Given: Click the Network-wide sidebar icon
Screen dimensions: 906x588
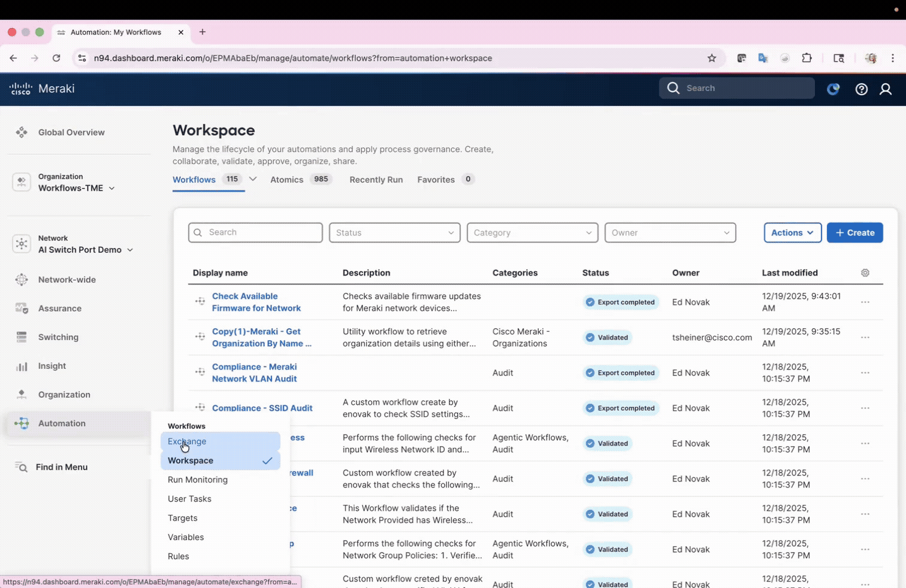Looking at the screenshot, I should coord(22,280).
